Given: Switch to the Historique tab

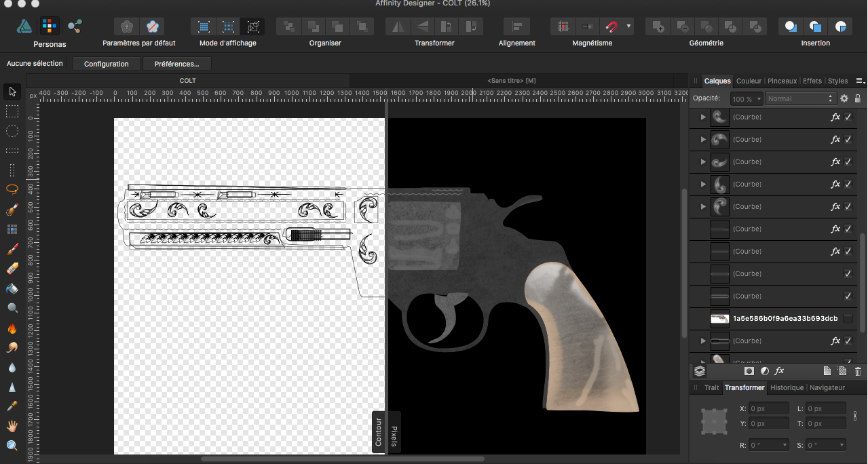Looking at the screenshot, I should tap(787, 387).
